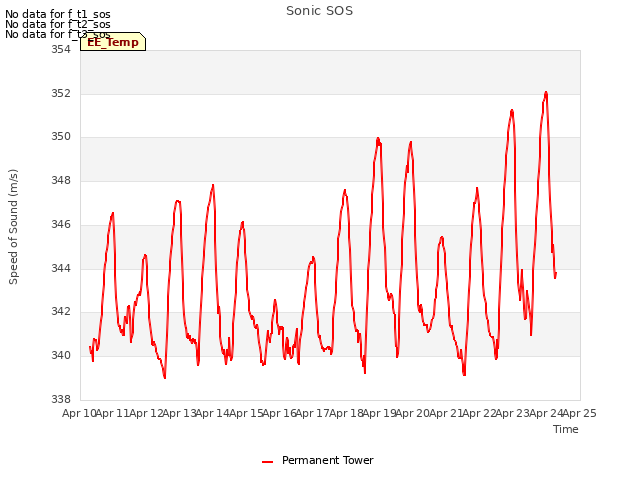Click the y-axis tick label 346

click(x=61, y=224)
